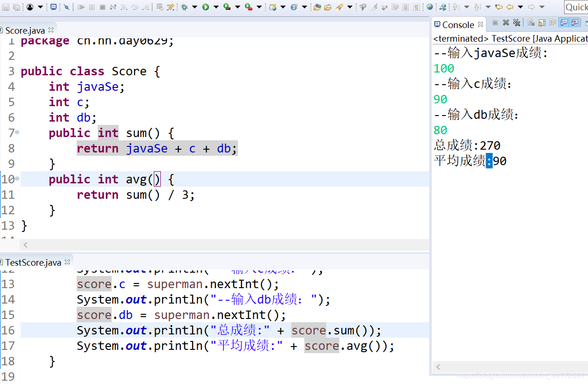Click the console output line '总成绩:270'

467,145
